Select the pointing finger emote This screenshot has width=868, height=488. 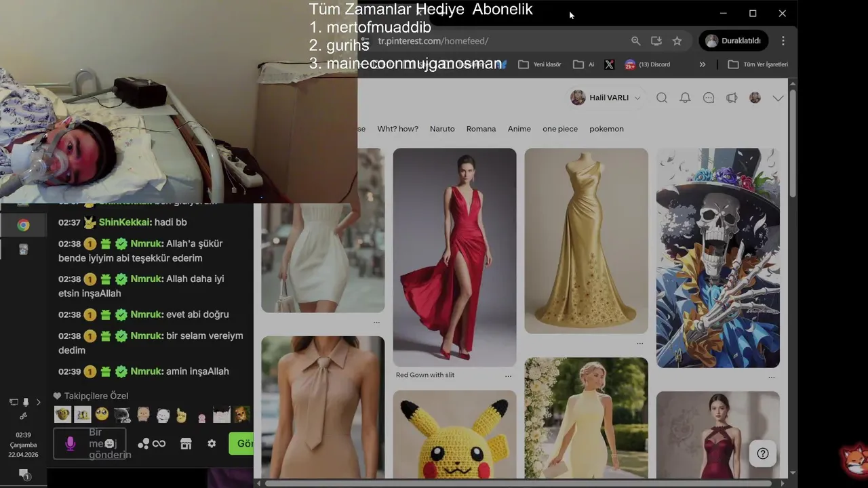pos(181,415)
